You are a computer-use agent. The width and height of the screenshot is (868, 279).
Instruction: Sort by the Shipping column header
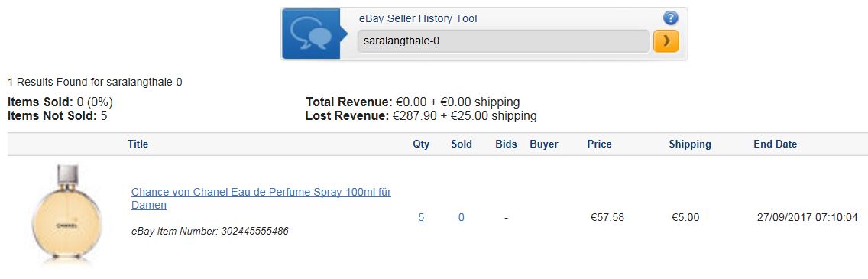click(x=690, y=144)
